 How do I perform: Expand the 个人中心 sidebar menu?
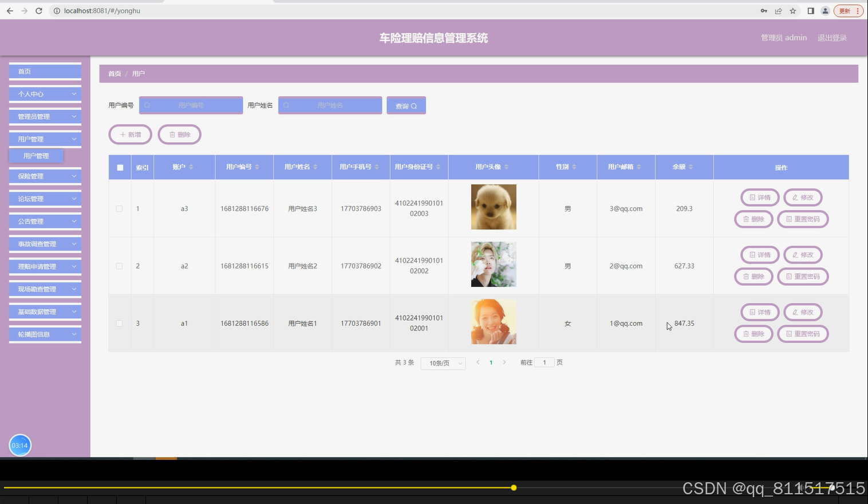click(x=45, y=94)
